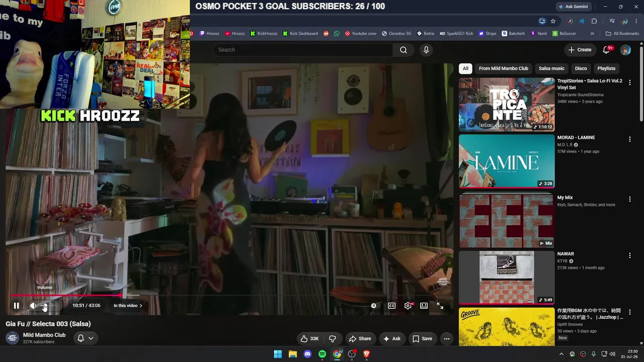The height and width of the screenshot is (362, 644).
Task: Open the Kick Dashboard bookmark
Action: click(x=300, y=34)
